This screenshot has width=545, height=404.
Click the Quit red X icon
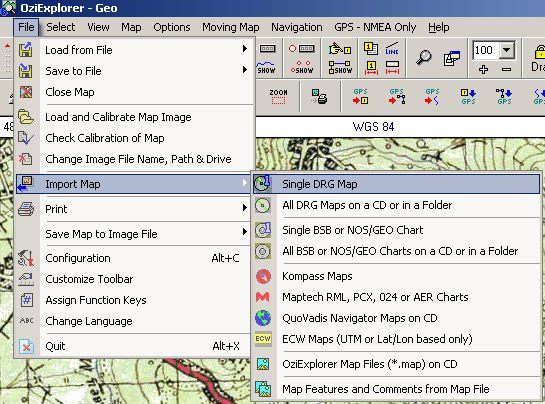click(x=26, y=346)
